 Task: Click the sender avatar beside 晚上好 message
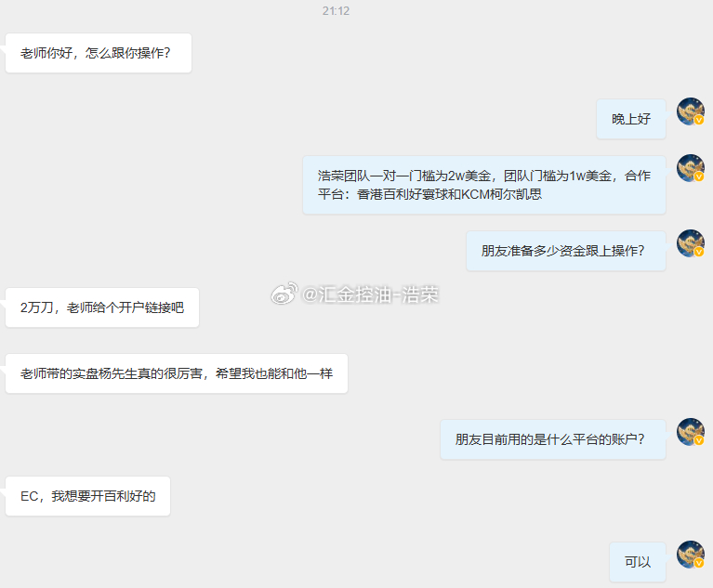coord(691,111)
